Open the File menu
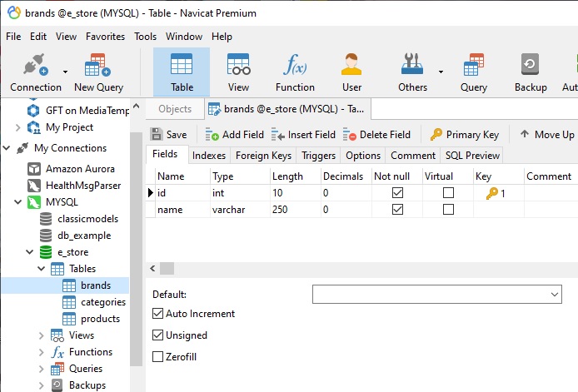The image size is (578, 392). 13,37
